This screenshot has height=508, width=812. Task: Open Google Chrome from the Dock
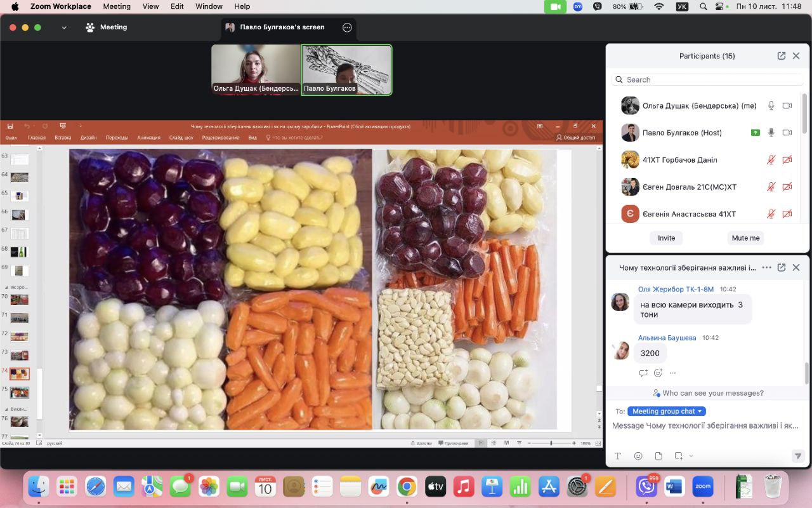[x=407, y=486]
